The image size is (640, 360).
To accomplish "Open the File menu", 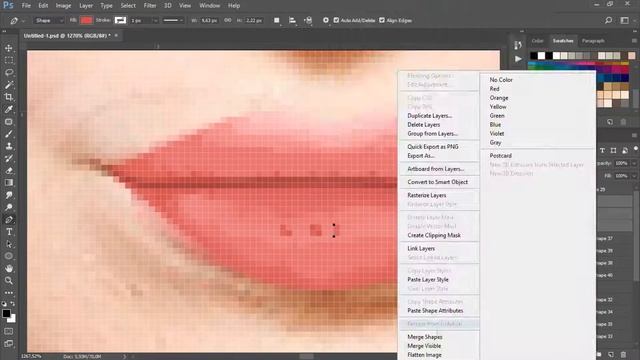I will point(26,6).
